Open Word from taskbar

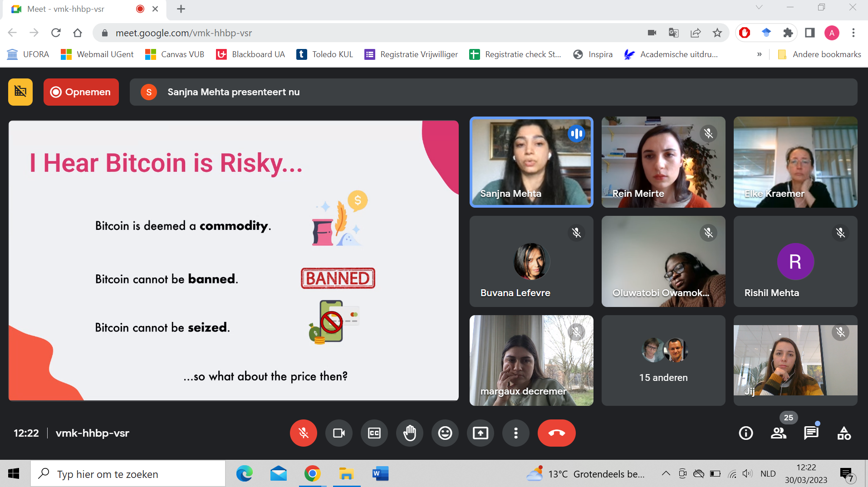381,474
